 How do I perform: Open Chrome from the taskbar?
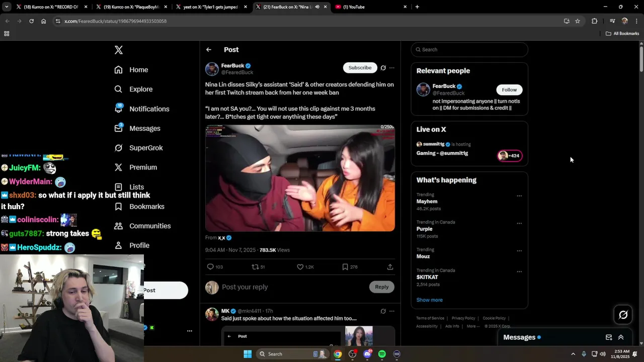(338, 354)
